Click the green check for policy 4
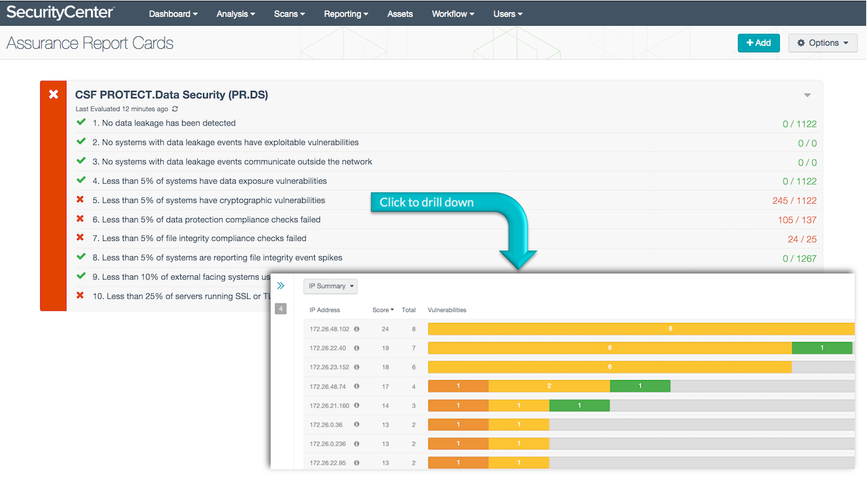Image resolution: width=868 pixels, height=494 pixels. click(81, 180)
